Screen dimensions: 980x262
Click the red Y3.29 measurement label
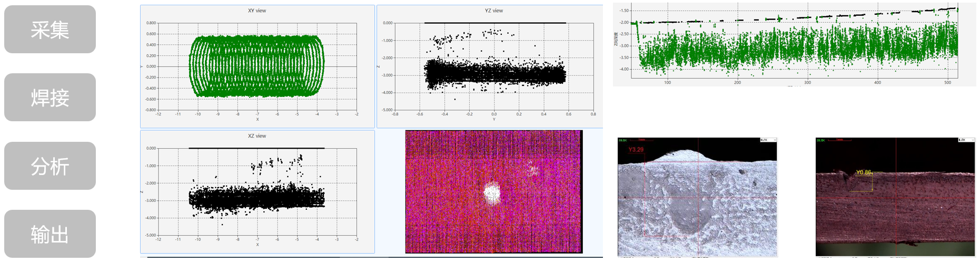[636, 150]
